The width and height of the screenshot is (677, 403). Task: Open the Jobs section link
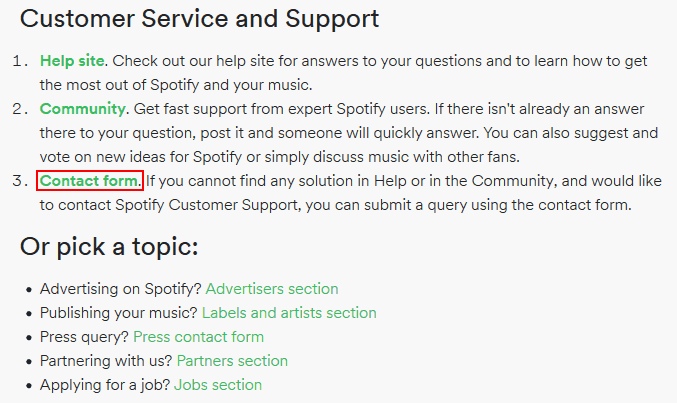(218, 385)
